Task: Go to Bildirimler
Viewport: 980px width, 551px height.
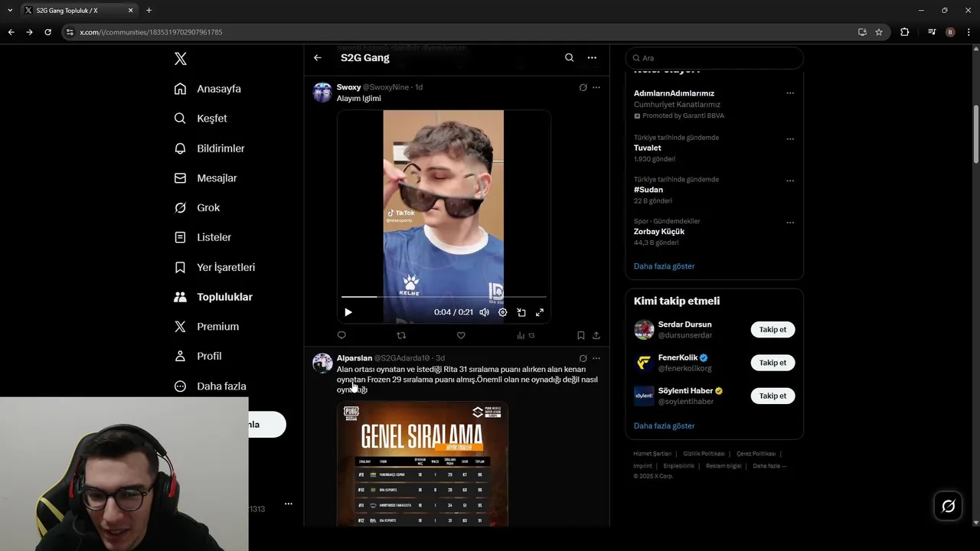Action: pyautogui.click(x=209, y=148)
